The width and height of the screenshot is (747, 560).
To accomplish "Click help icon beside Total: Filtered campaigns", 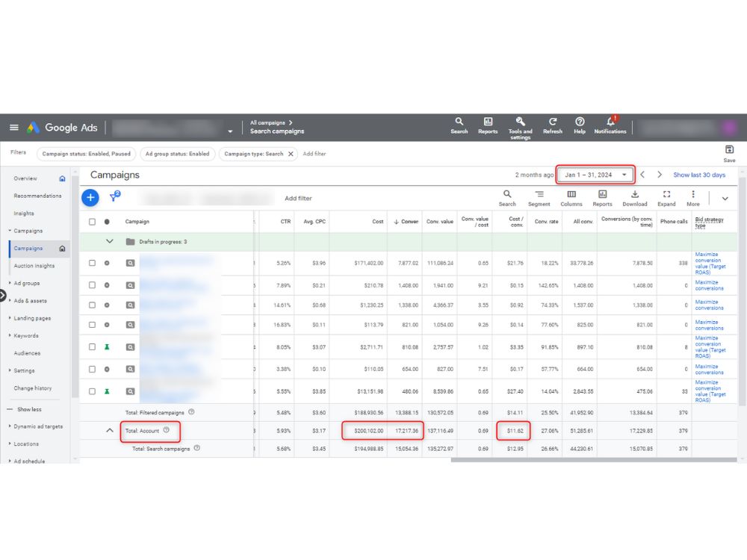I will [191, 412].
